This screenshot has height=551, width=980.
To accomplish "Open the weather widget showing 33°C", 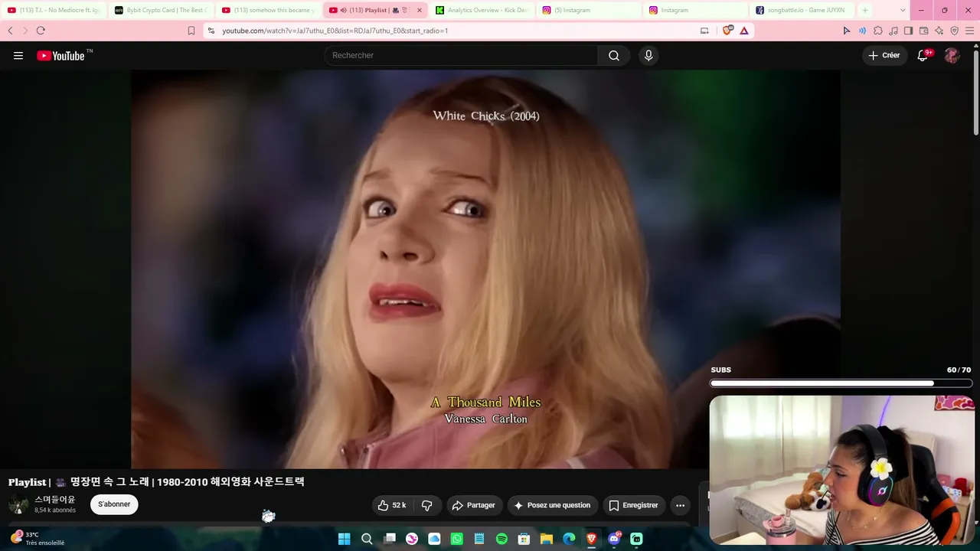I will 37,539.
